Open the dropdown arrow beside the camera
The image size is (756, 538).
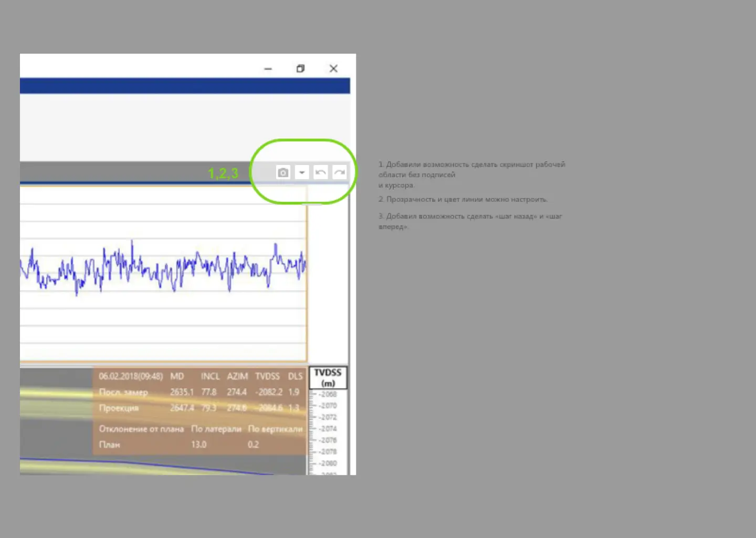point(302,172)
